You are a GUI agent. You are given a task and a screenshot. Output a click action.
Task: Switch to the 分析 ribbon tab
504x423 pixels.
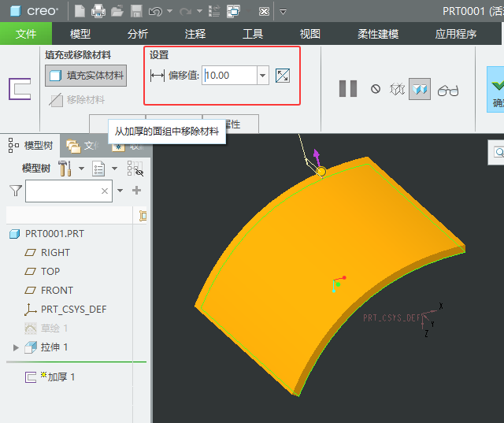(138, 34)
